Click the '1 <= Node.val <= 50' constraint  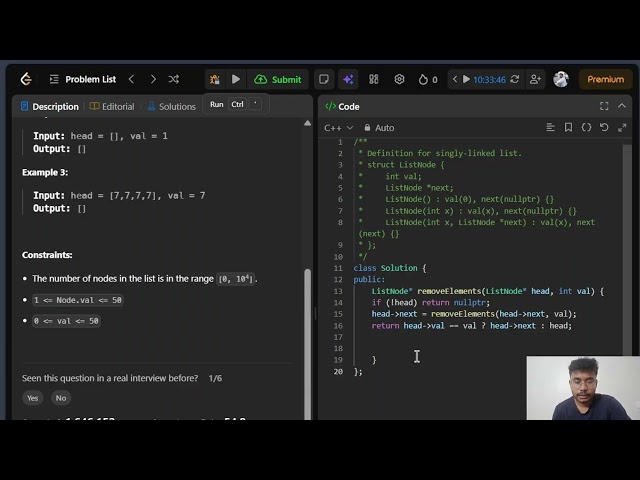(x=78, y=300)
